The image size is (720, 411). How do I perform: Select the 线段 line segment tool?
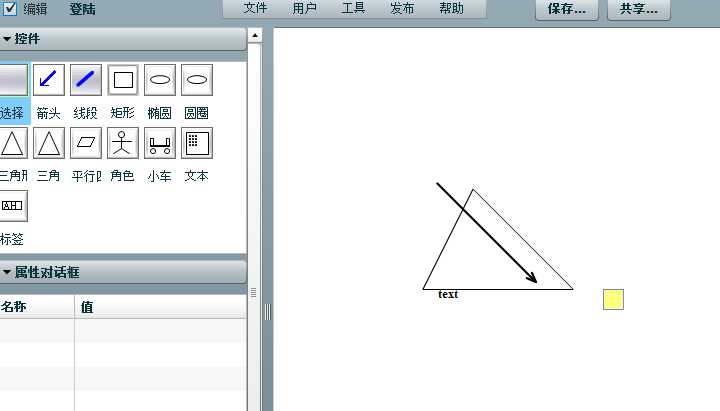[x=86, y=80]
